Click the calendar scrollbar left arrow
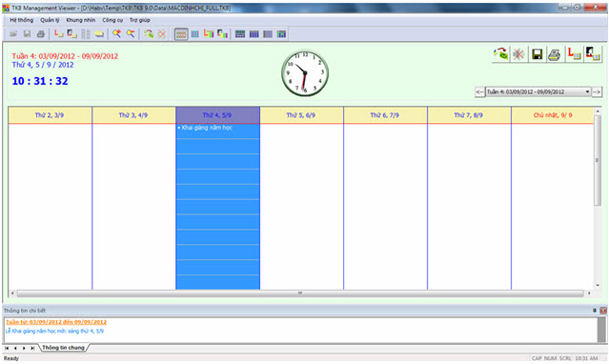Viewport: 609px width, 364px height. [12, 293]
